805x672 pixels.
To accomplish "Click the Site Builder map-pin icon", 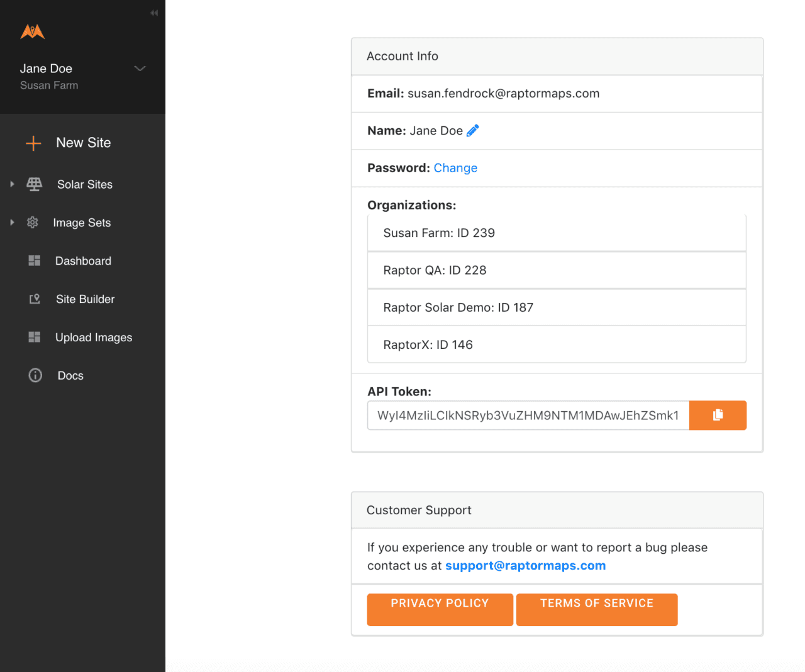I will [x=35, y=299].
